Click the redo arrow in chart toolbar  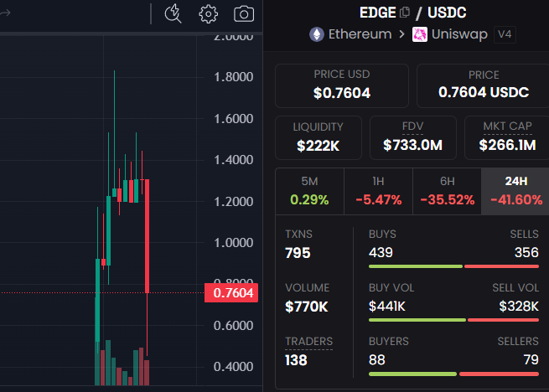[x=5, y=13]
